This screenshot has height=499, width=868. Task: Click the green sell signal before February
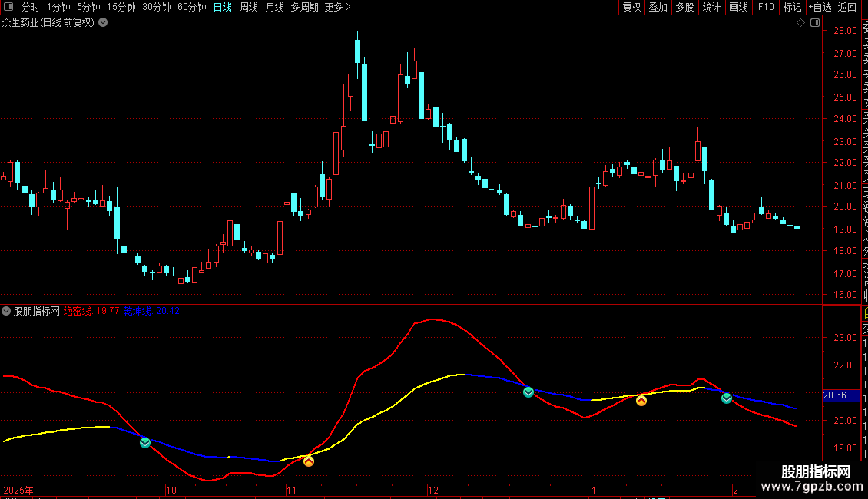(x=727, y=398)
